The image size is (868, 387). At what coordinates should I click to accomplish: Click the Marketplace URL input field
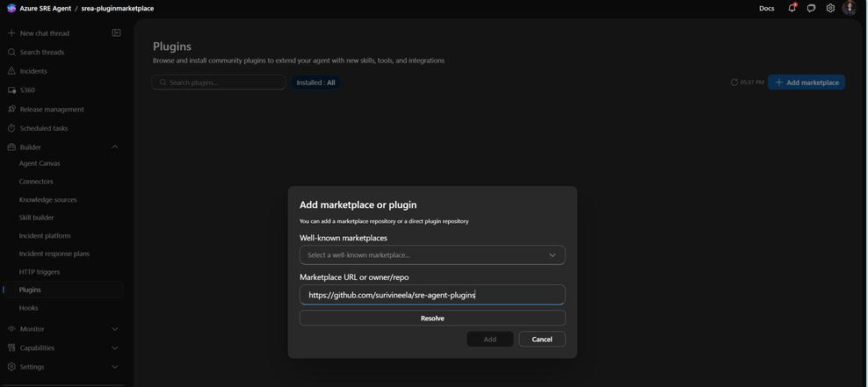432,295
